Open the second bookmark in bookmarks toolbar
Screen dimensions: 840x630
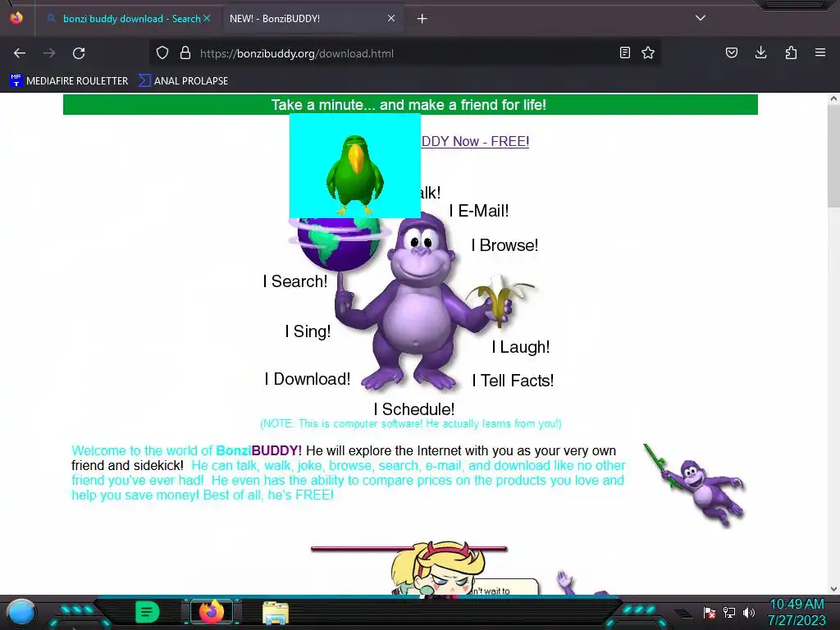[184, 81]
